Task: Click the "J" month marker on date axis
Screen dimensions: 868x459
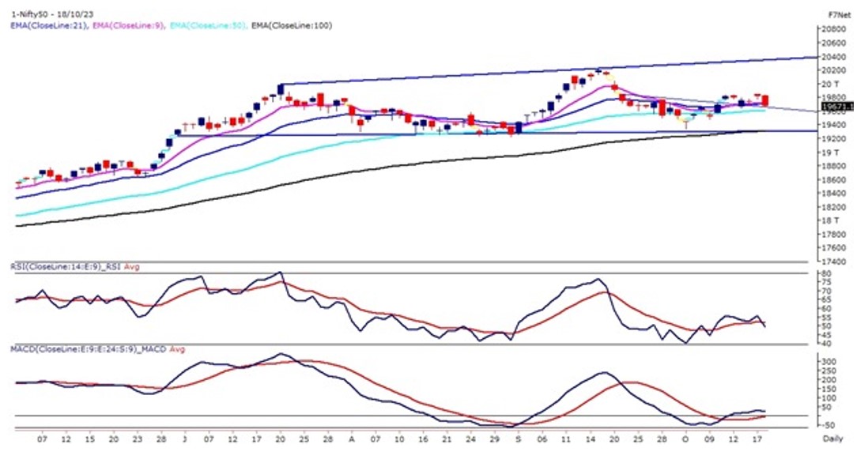Action: [x=184, y=439]
